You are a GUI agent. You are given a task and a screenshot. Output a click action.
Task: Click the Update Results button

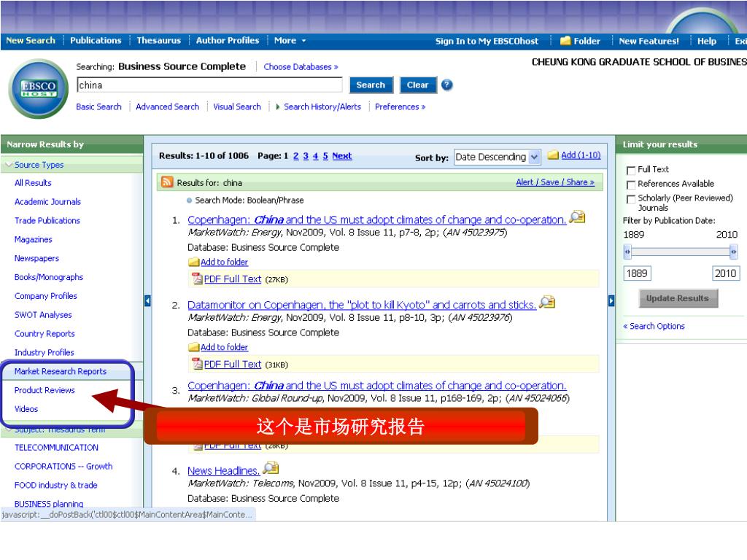[678, 298]
